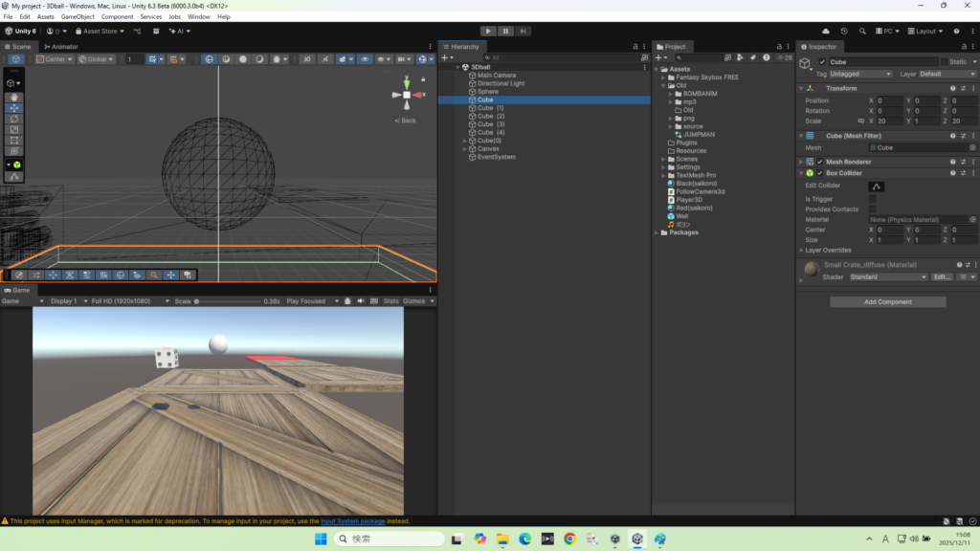Viewport: 980px width, 551px height.
Task: Select Directional Light in the Hierarchy
Action: click(x=501, y=83)
